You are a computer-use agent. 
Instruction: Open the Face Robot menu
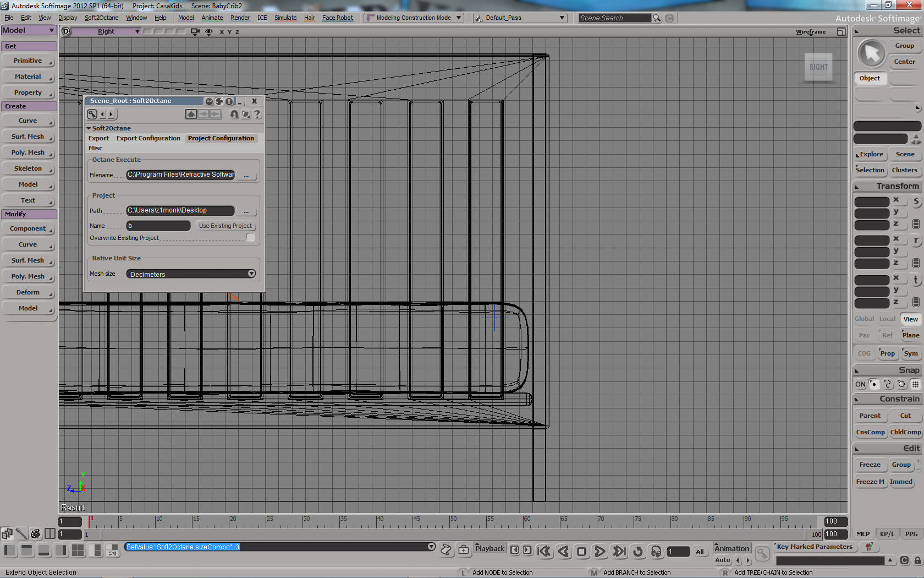coord(338,18)
